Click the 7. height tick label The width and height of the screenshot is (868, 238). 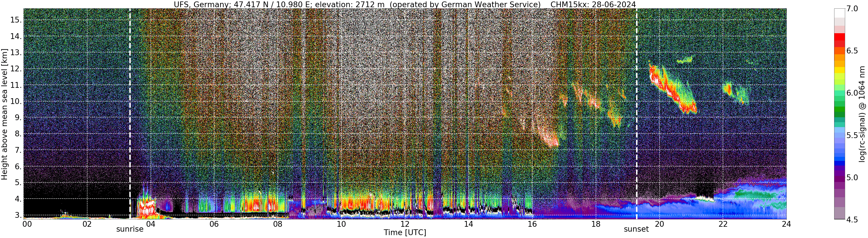(18, 150)
